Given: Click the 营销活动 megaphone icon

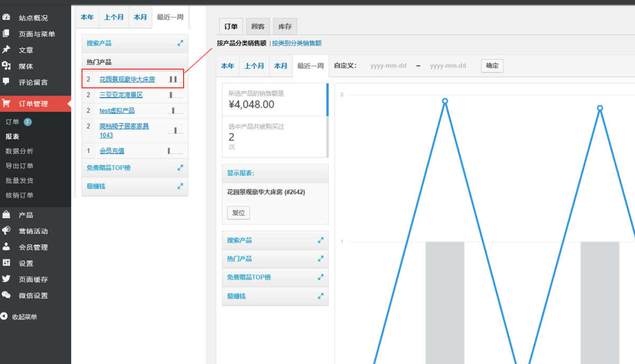Looking at the screenshot, I should 6,231.
